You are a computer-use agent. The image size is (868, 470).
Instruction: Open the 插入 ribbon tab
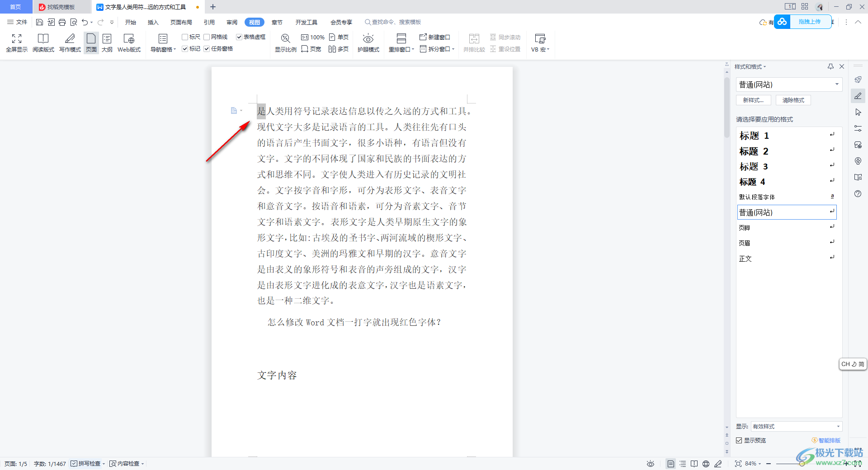(153, 22)
